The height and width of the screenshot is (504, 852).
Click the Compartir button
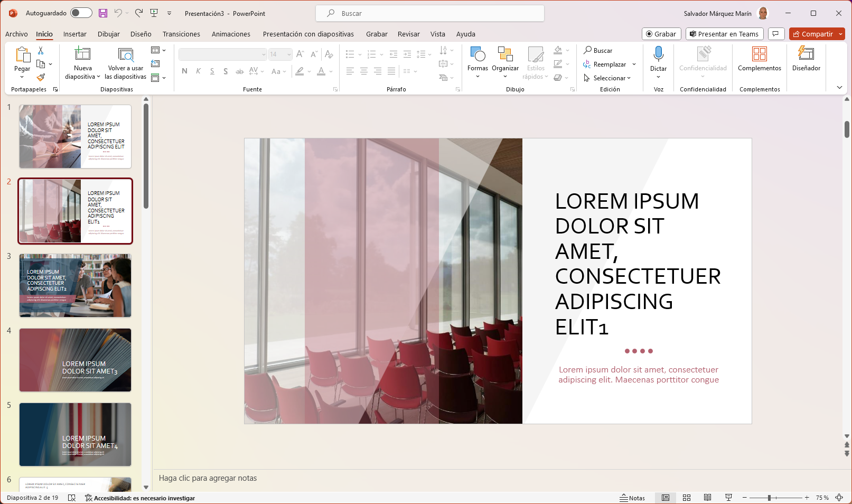813,34
